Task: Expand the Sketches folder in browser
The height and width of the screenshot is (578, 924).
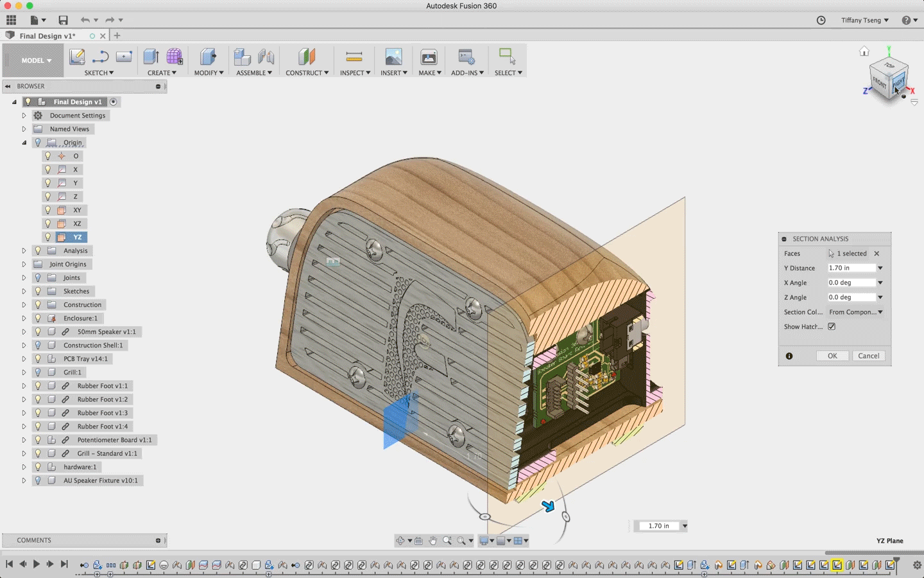Action: [24, 292]
